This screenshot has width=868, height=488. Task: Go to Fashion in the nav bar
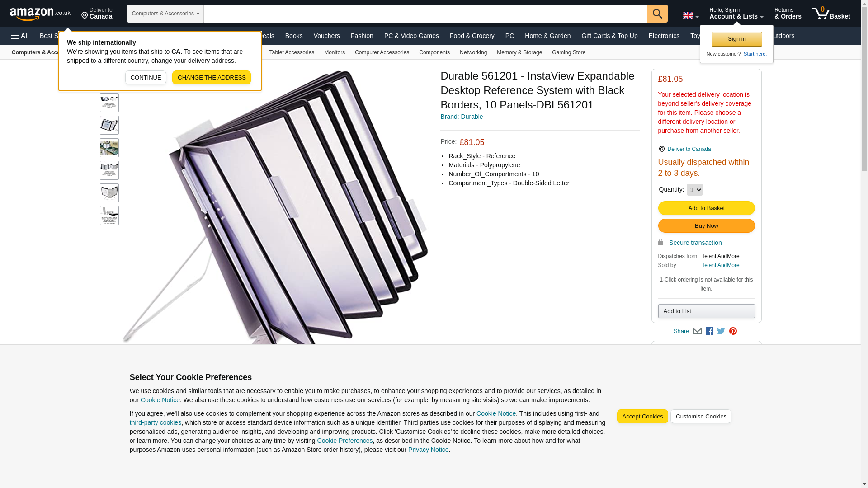pyautogui.click(x=362, y=36)
